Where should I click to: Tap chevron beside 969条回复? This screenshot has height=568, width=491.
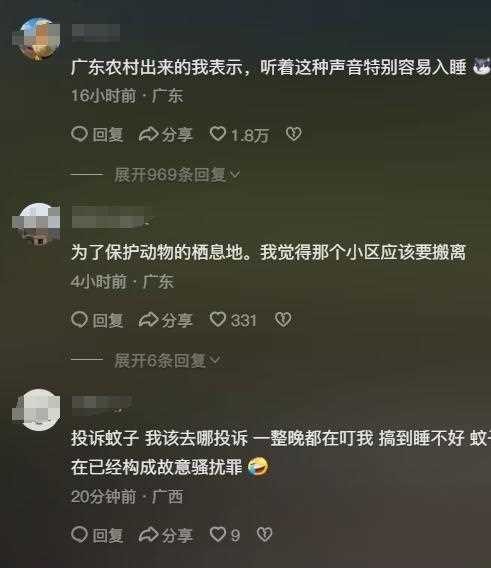235,175
